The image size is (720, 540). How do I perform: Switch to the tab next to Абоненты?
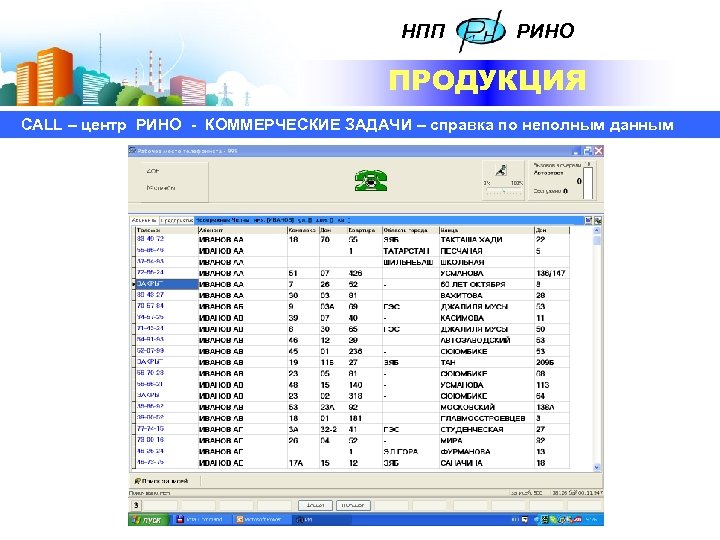click(x=176, y=220)
